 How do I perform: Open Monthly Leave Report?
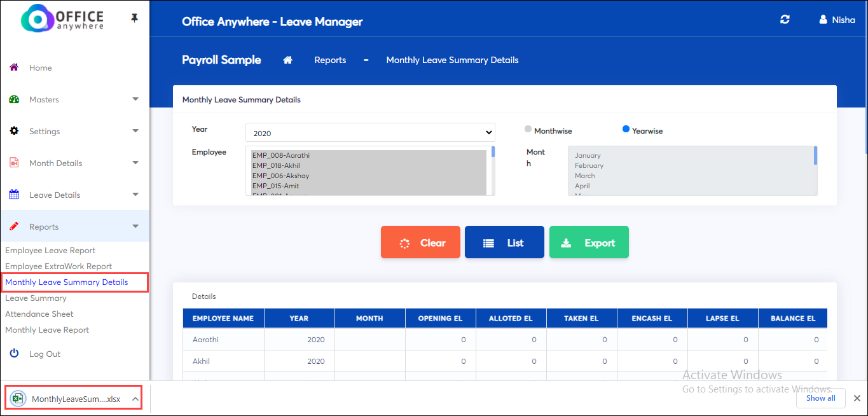tap(47, 330)
